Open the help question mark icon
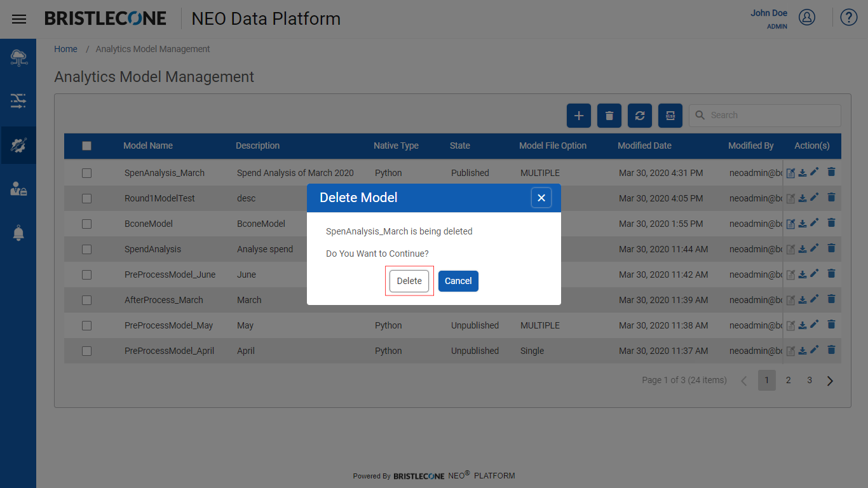Image resolution: width=868 pixels, height=488 pixels. pyautogui.click(x=849, y=17)
